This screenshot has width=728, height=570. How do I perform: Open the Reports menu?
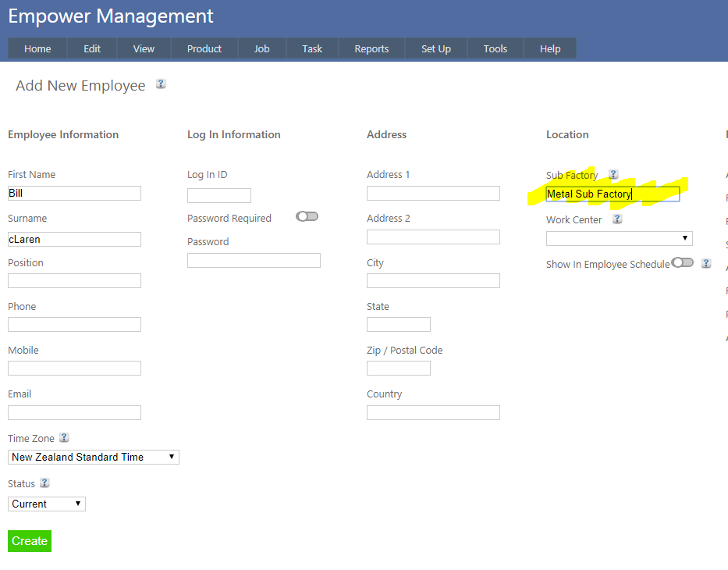(x=371, y=48)
